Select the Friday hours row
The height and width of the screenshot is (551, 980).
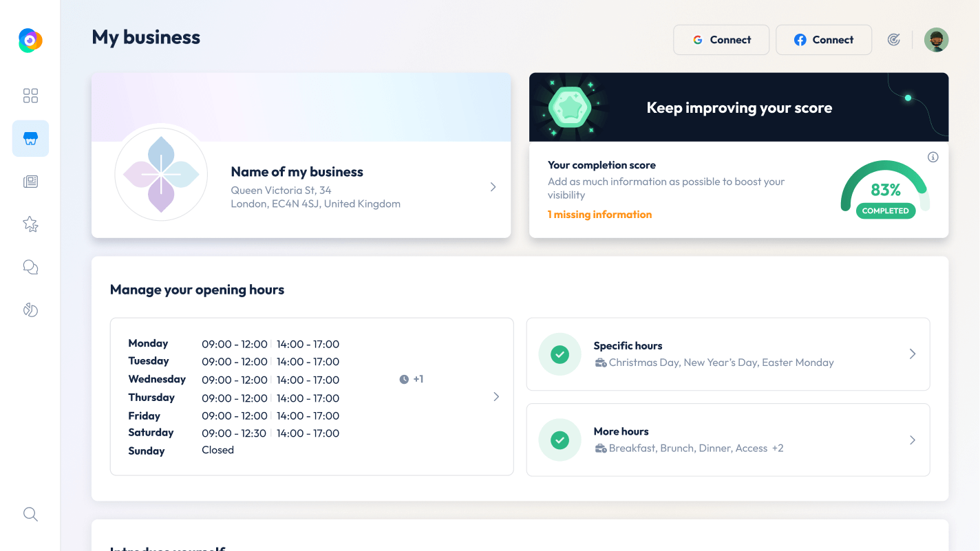(233, 415)
